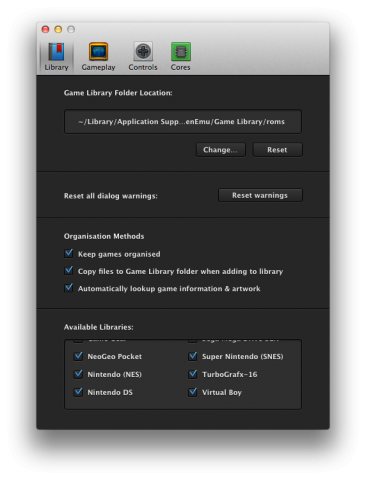Click Change... to pick library folder
Image resolution: width=366 pixels, height=480 pixels.
[221, 150]
